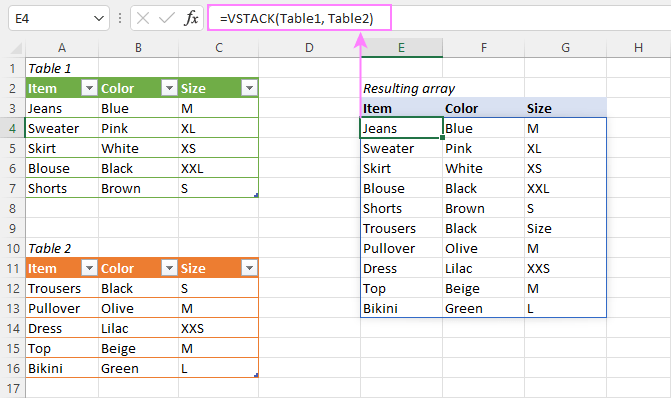The width and height of the screenshot is (671, 398).
Task: Select 'Trousers' cell in Table 2
Action: (62, 288)
